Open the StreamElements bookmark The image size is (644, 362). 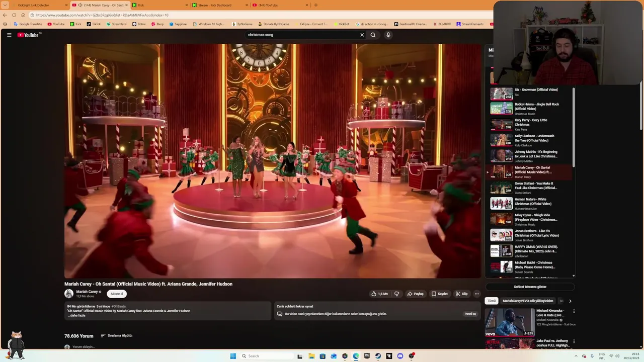(x=470, y=24)
